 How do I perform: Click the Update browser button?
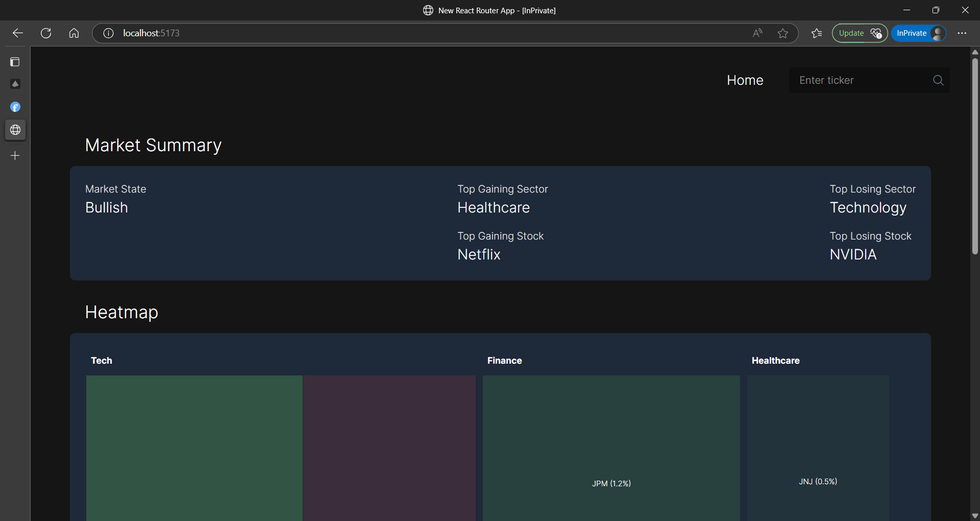pyautogui.click(x=860, y=33)
